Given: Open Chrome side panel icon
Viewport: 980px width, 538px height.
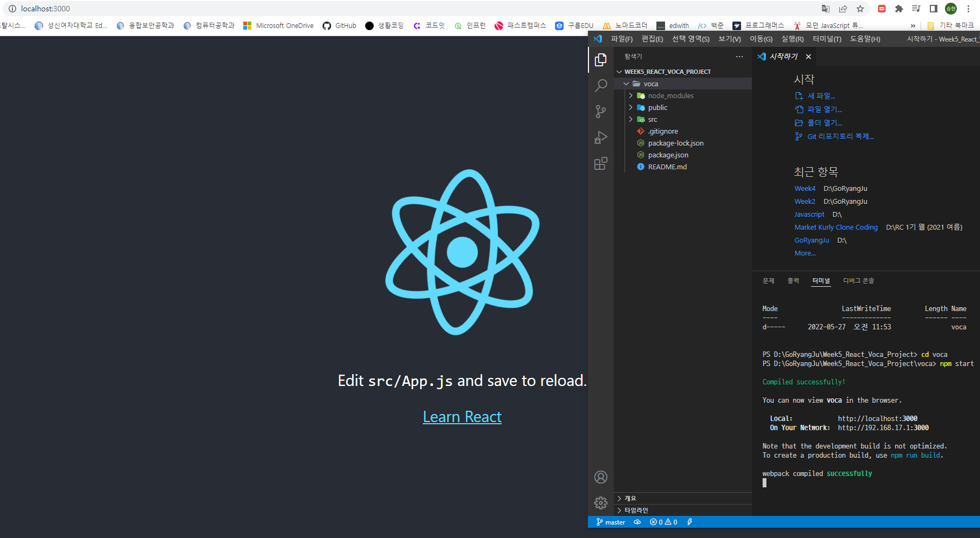Looking at the screenshot, I should (x=933, y=9).
